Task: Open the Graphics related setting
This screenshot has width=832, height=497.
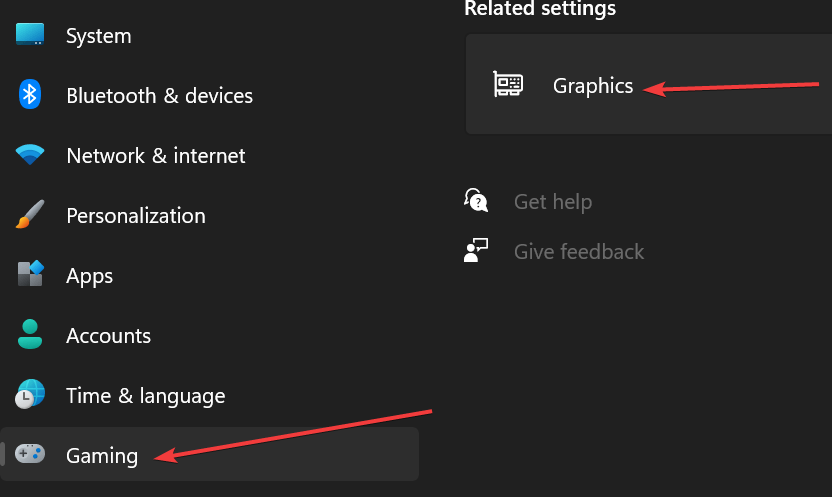Action: 649,84
